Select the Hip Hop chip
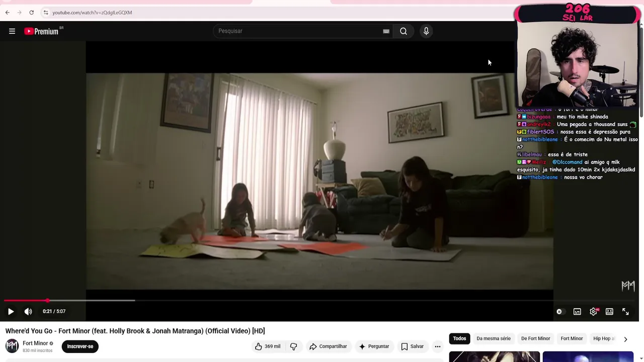The image size is (644, 362). 603,338
